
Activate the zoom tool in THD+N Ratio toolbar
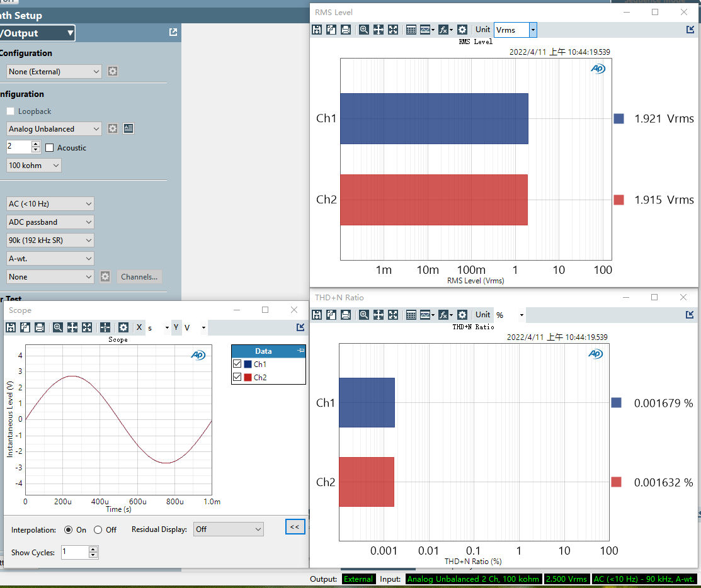click(363, 315)
